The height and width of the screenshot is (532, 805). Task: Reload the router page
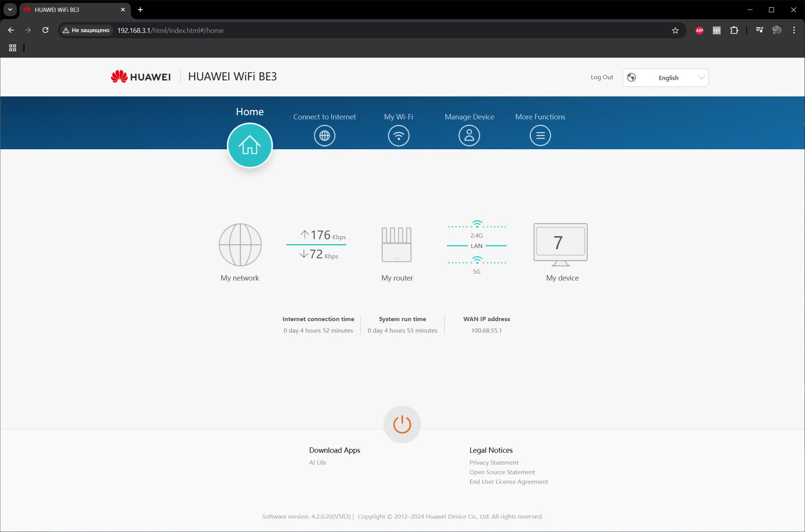click(x=45, y=30)
